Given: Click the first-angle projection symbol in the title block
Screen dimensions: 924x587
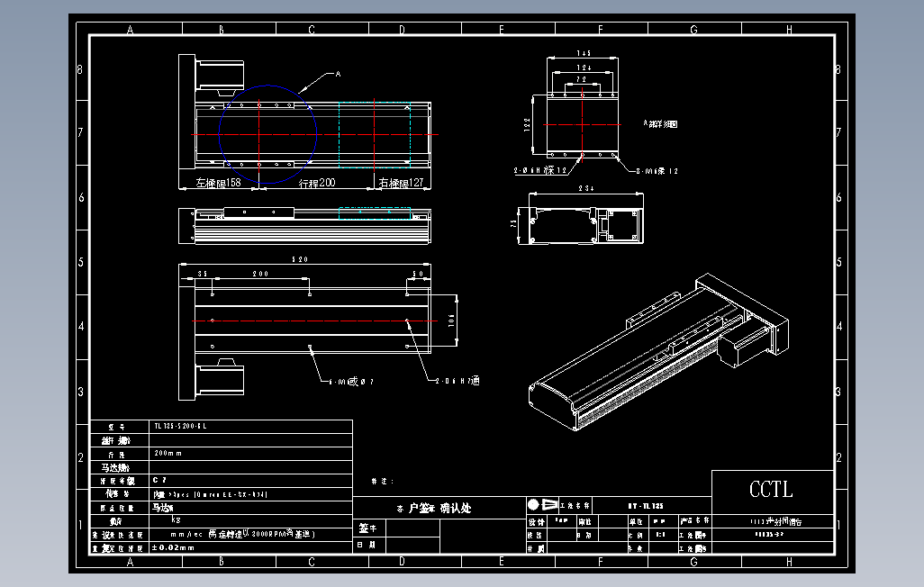Looking at the screenshot, I should click(542, 505).
